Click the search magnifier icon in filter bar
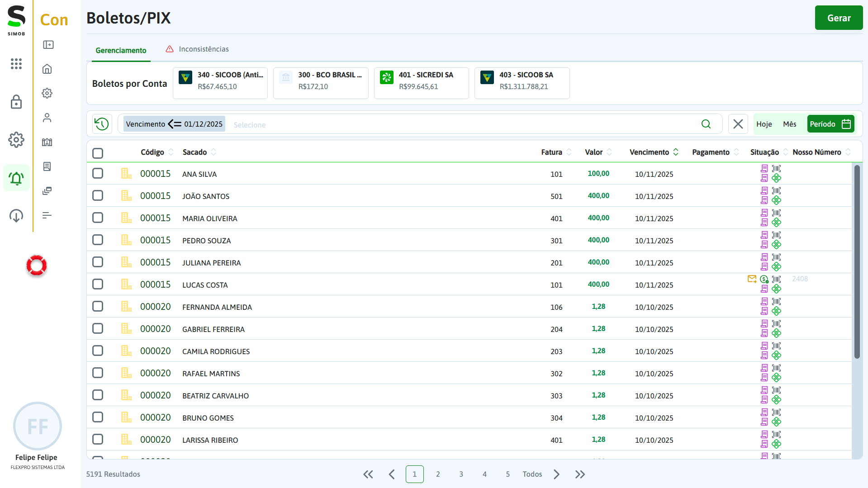Image resolution: width=868 pixels, height=488 pixels. tap(706, 124)
